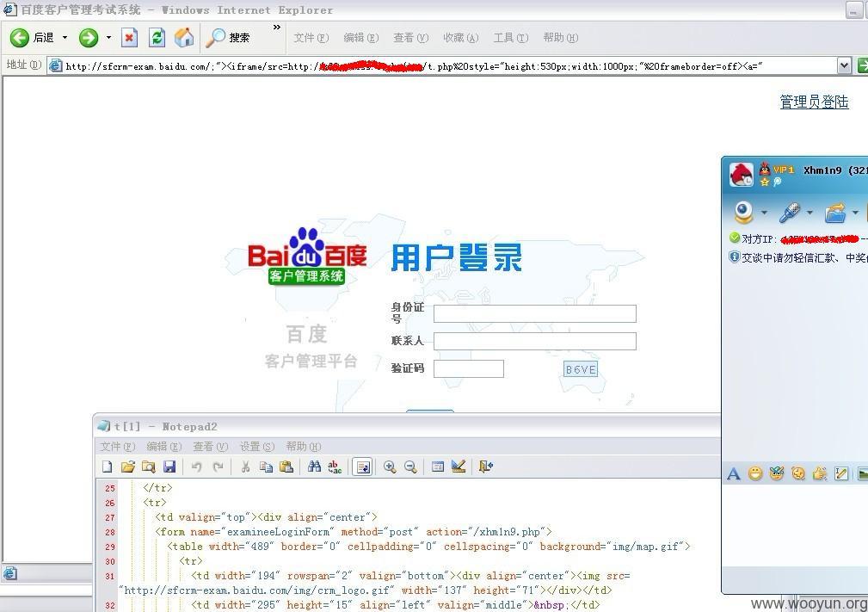
Task: Paste from clipboard in Notepad2 toolbar
Action: click(286, 467)
